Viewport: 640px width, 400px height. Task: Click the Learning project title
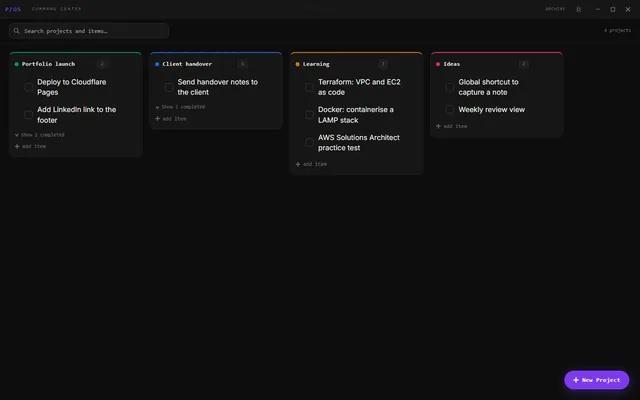(316, 64)
